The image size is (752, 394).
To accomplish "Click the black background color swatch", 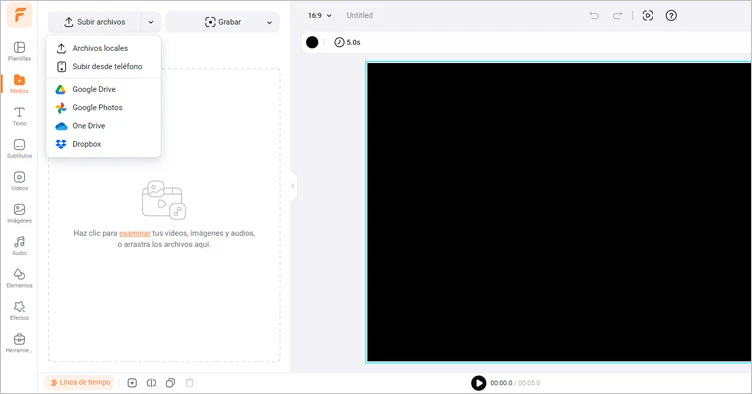I will coord(312,42).
